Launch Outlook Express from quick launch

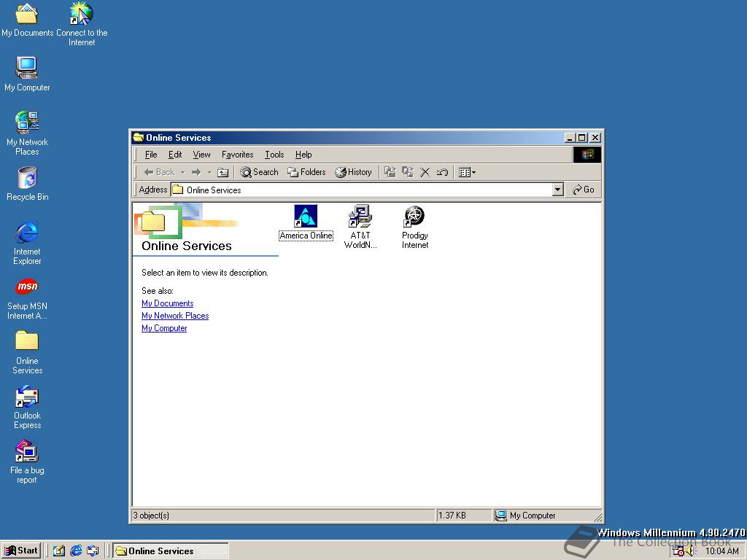point(93,551)
